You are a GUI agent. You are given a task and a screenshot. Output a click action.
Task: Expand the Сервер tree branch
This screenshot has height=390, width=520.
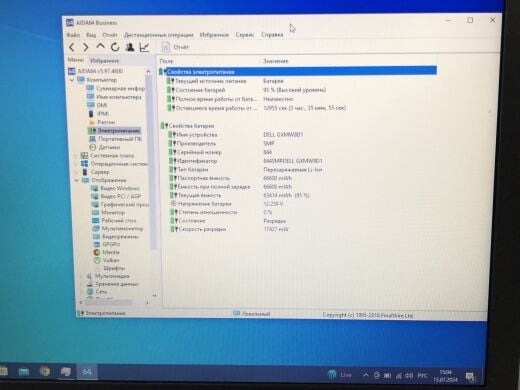(76, 172)
